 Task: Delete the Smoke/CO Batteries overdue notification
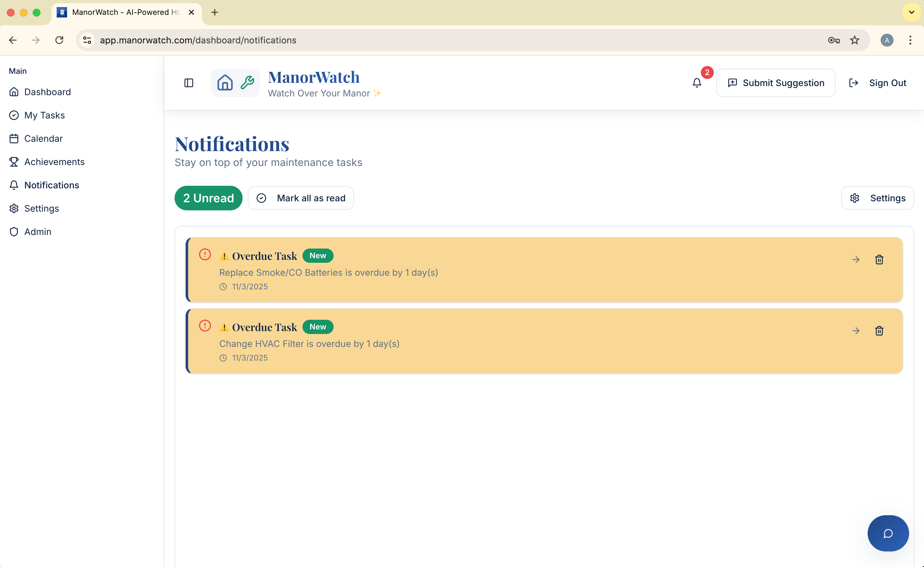click(879, 260)
